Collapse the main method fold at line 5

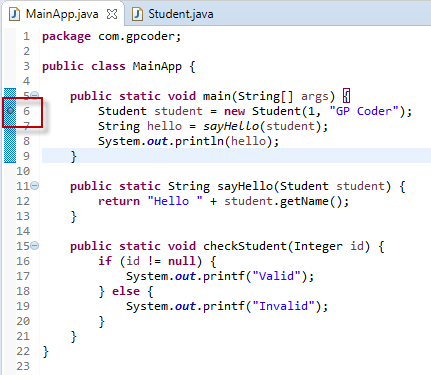point(35,95)
